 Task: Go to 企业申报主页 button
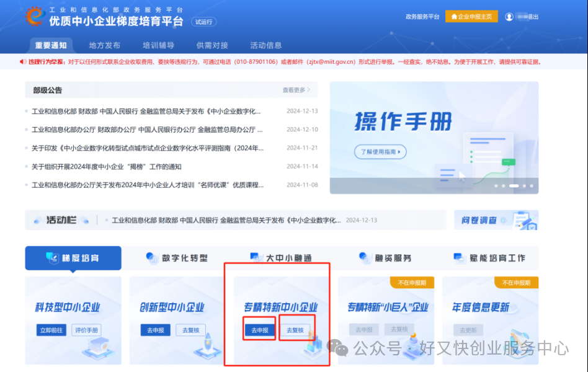[x=471, y=17]
